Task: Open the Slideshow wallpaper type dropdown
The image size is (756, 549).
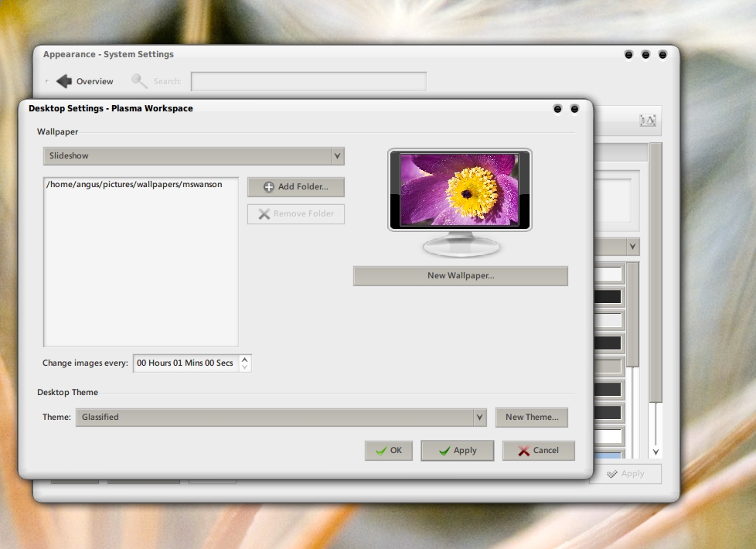Action: (x=194, y=156)
